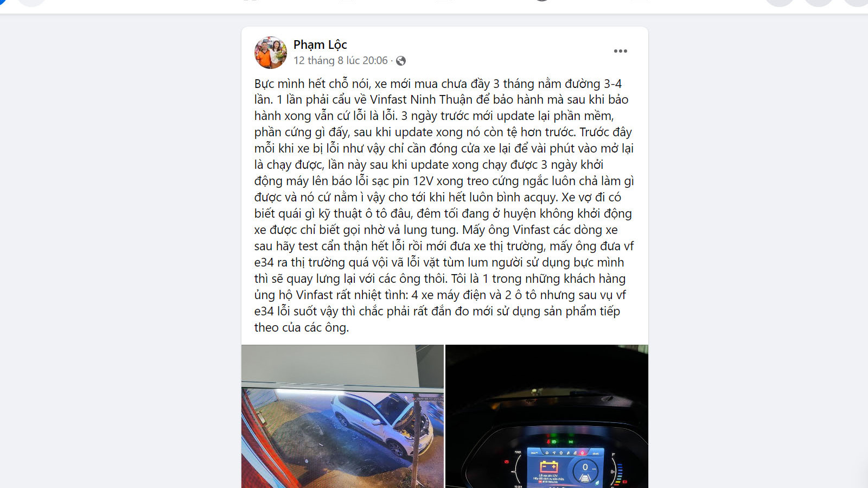Screen dimensions: 868x488
Task: Click the middle round button in top-right bar
Action: click(x=819, y=2)
